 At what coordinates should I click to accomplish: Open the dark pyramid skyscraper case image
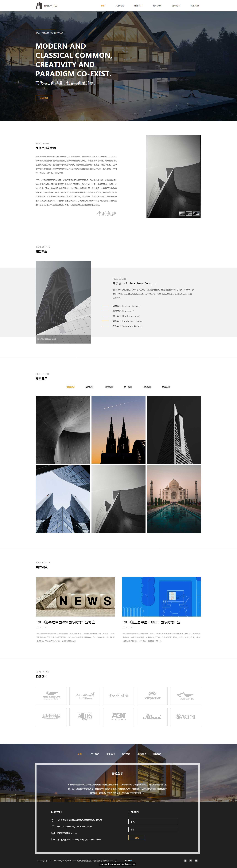(x=174, y=430)
